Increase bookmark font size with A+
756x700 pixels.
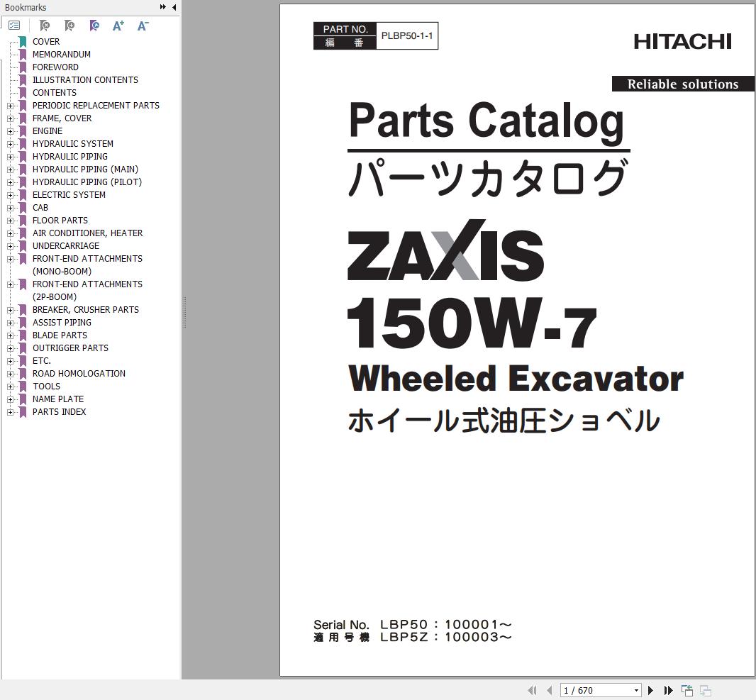[118, 26]
